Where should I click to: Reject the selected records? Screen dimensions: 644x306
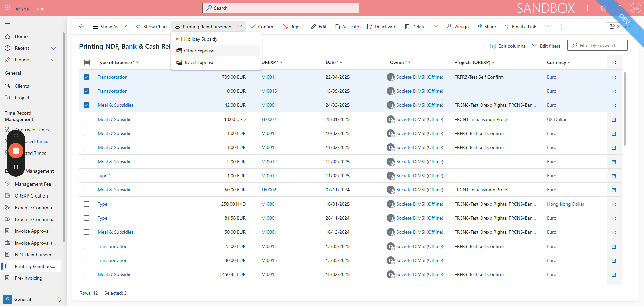tap(293, 27)
